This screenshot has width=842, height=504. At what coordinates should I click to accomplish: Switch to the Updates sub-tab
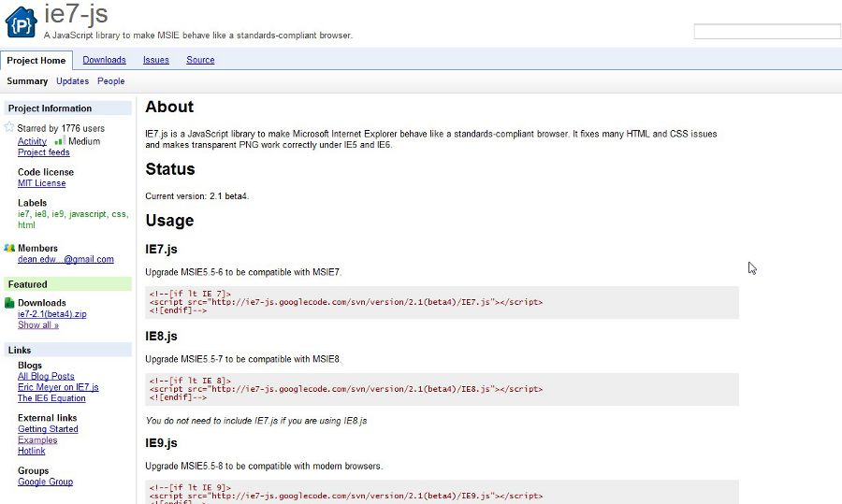[x=72, y=81]
